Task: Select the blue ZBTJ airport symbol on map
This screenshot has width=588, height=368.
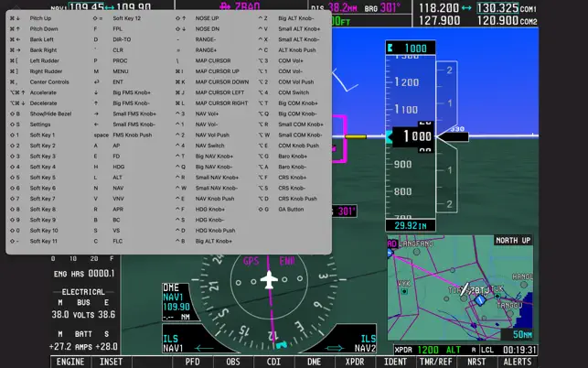Action: pos(480,300)
